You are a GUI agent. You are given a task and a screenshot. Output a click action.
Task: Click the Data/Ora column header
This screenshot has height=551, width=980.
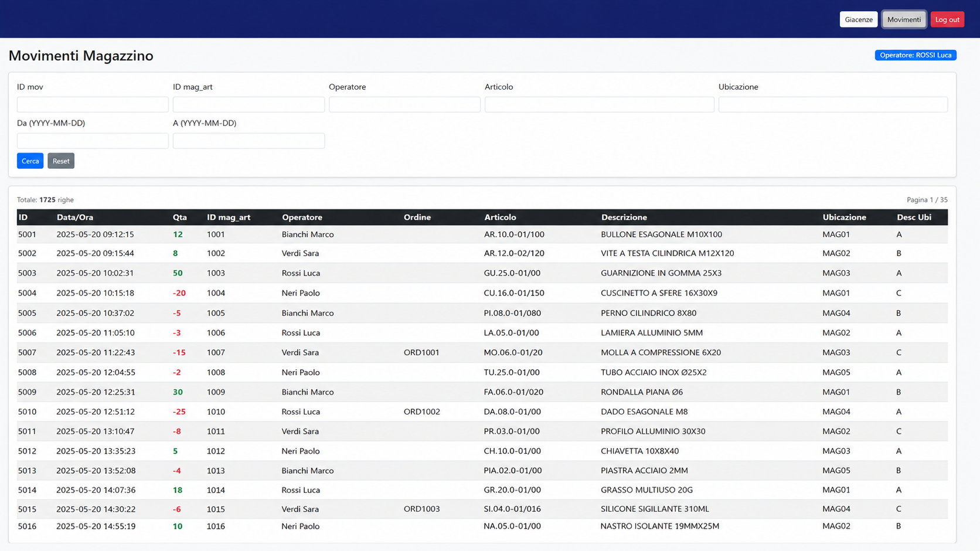(x=75, y=217)
